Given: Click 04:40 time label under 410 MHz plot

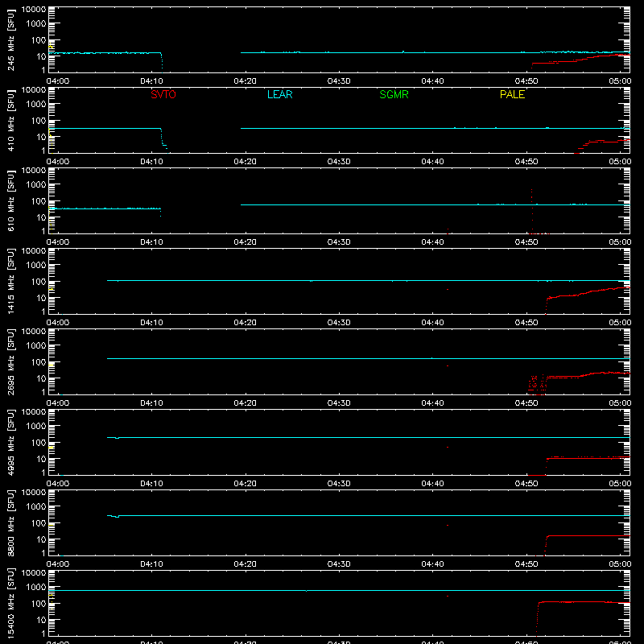Looking at the screenshot, I should [x=432, y=162].
